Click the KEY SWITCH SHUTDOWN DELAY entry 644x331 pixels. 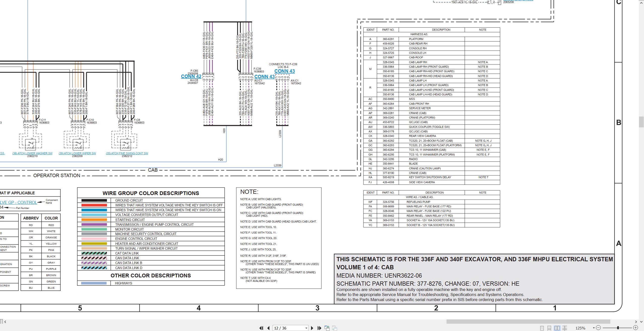(430, 177)
